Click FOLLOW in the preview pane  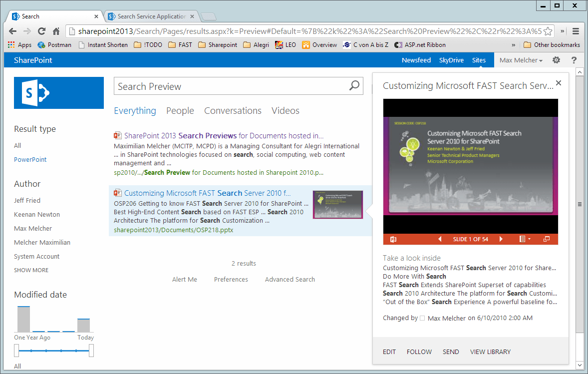point(419,352)
